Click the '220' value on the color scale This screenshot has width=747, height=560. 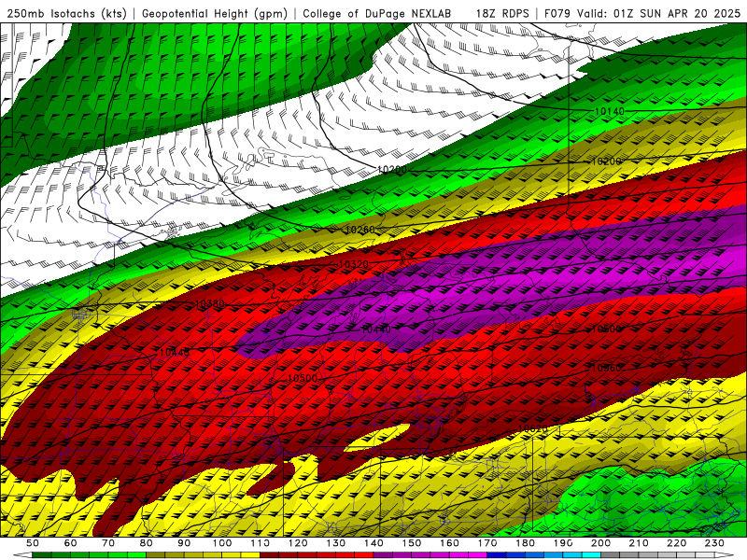tap(677, 543)
